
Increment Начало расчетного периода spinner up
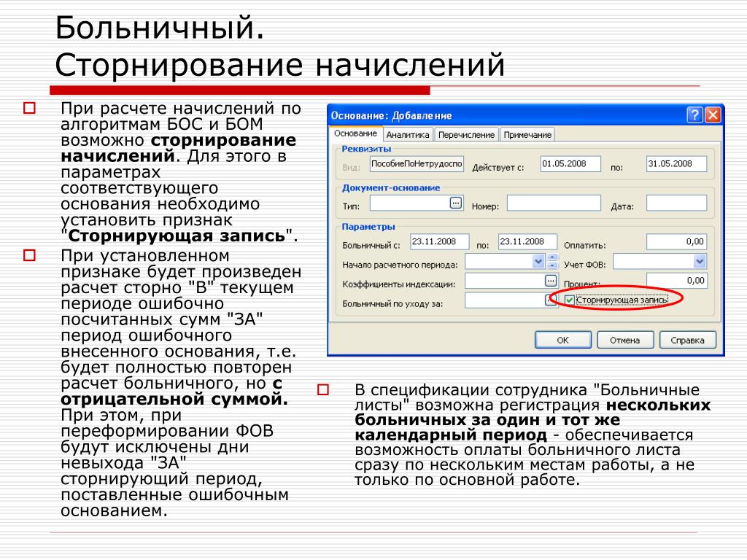click(x=553, y=257)
